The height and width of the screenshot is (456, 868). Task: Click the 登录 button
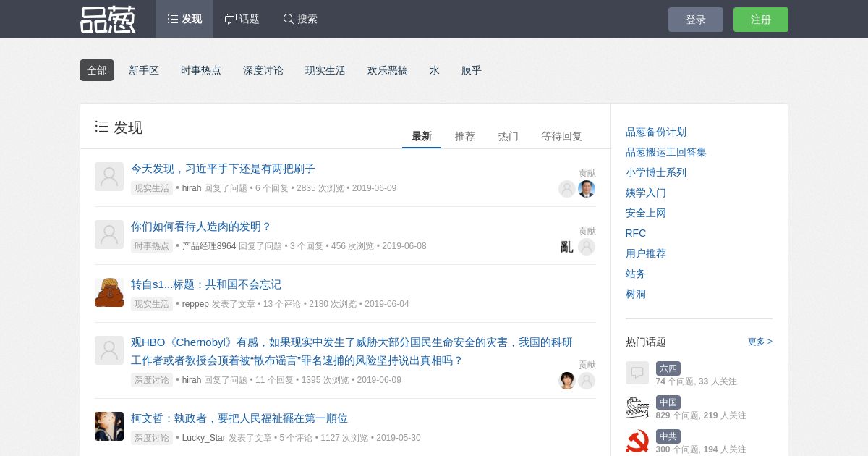pos(696,20)
